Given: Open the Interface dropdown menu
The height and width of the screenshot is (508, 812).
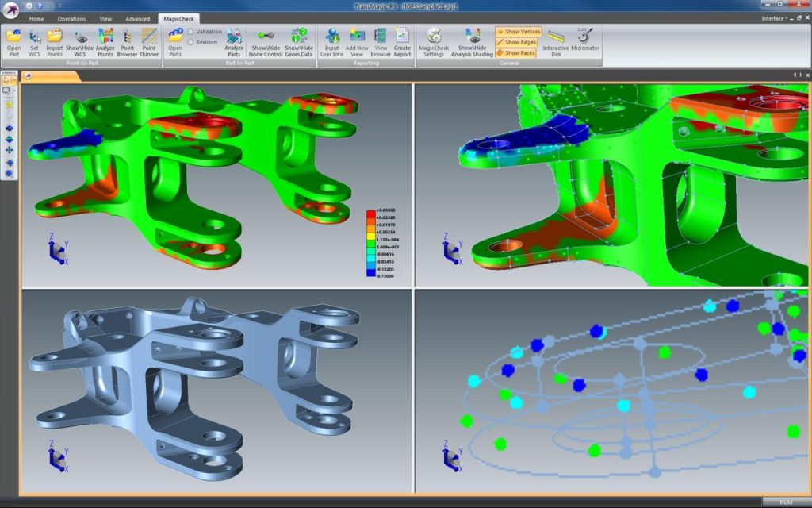Looking at the screenshot, I should coord(774,18).
